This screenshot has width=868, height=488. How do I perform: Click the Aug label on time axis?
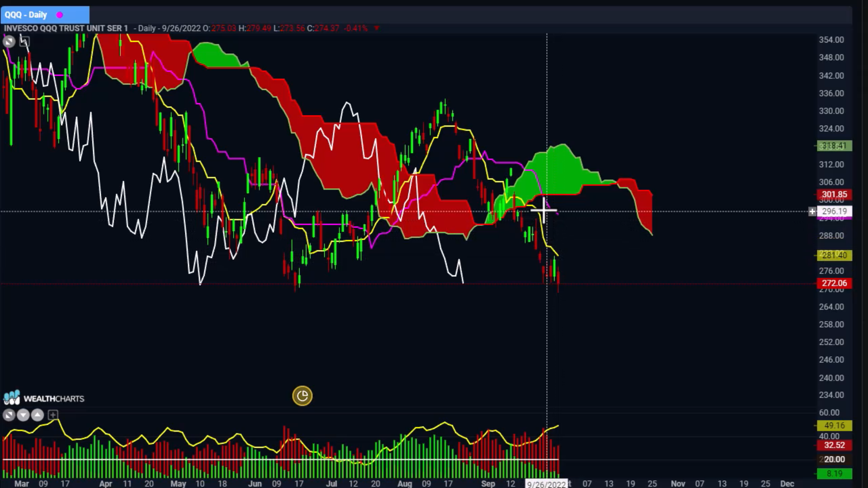pyautogui.click(x=405, y=483)
